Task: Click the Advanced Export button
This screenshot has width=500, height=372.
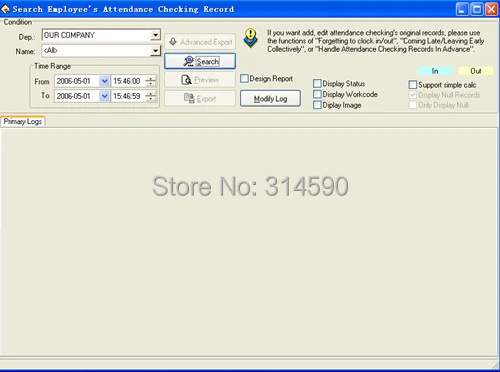Action: coord(200,42)
